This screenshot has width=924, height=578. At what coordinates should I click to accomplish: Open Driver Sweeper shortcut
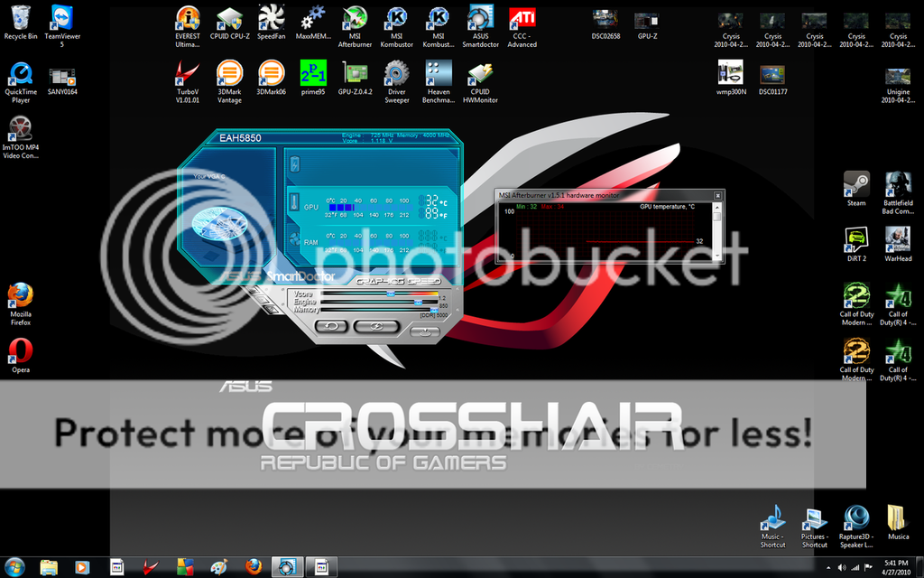pos(397,81)
